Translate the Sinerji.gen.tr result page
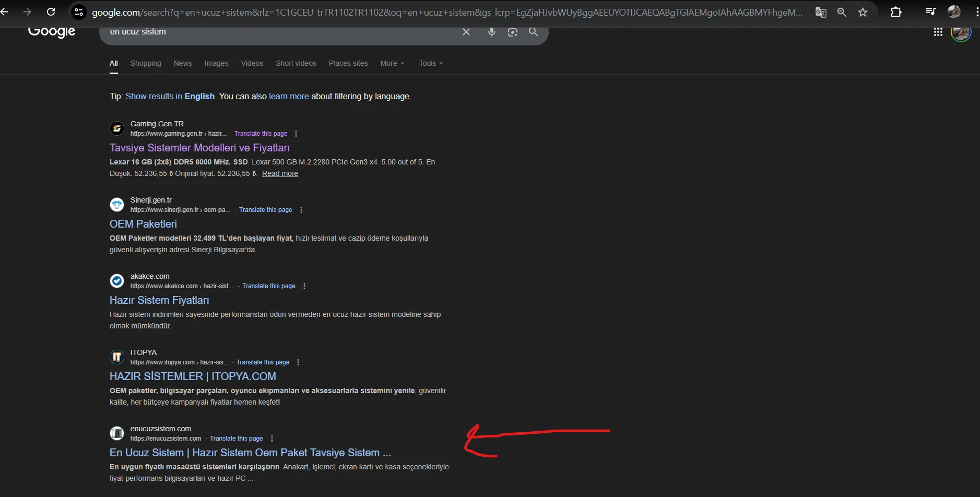Image resolution: width=980 pixels, height=497 pixels. 266,210
